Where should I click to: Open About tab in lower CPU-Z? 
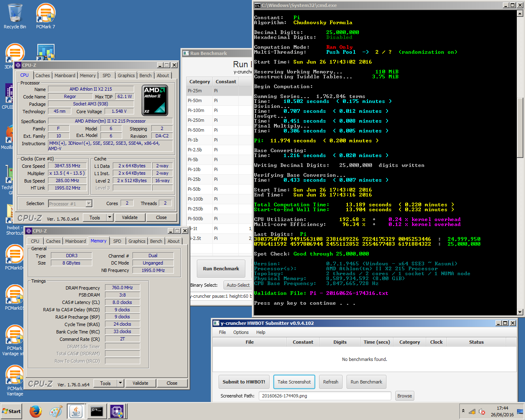click(173, 241)
